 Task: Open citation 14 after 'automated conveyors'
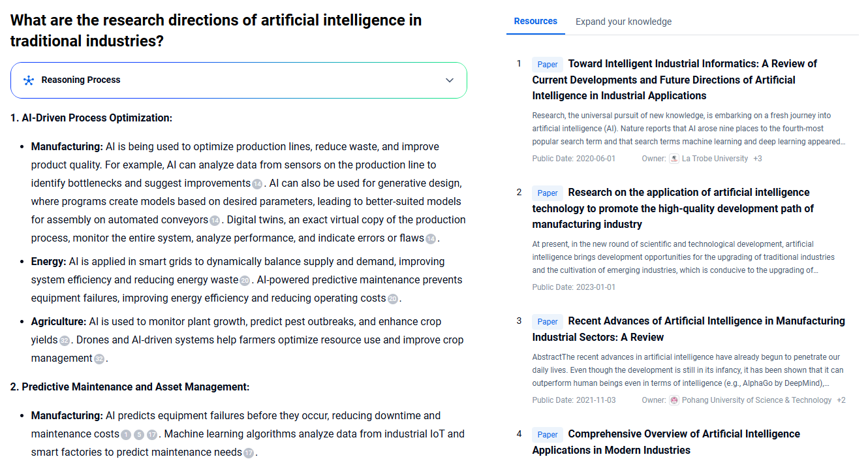click(x=215, y=221)
